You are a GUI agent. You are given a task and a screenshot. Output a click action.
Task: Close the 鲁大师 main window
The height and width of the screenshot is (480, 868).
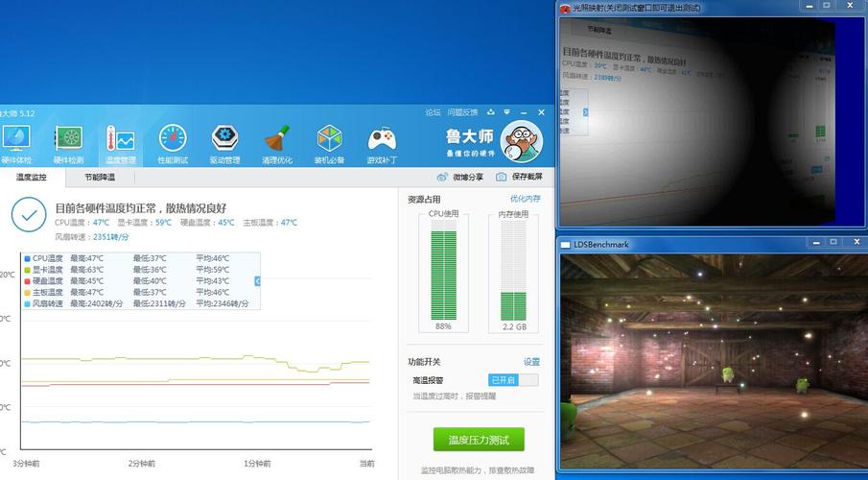(x=541, y=112)
